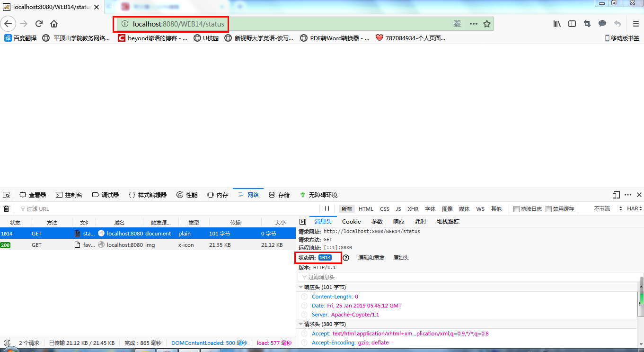Switch to the 查看器 Inspector tab

pos(32,195)
